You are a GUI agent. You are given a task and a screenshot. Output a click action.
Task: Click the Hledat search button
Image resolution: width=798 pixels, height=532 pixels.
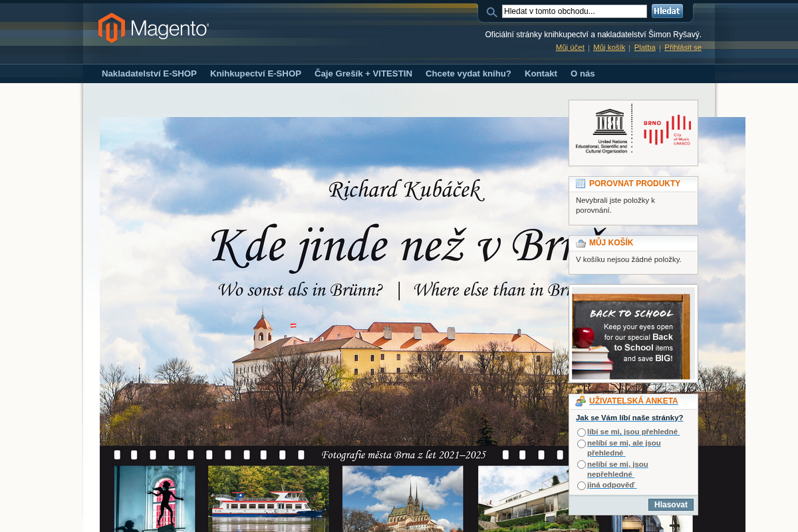click(667, 11)
